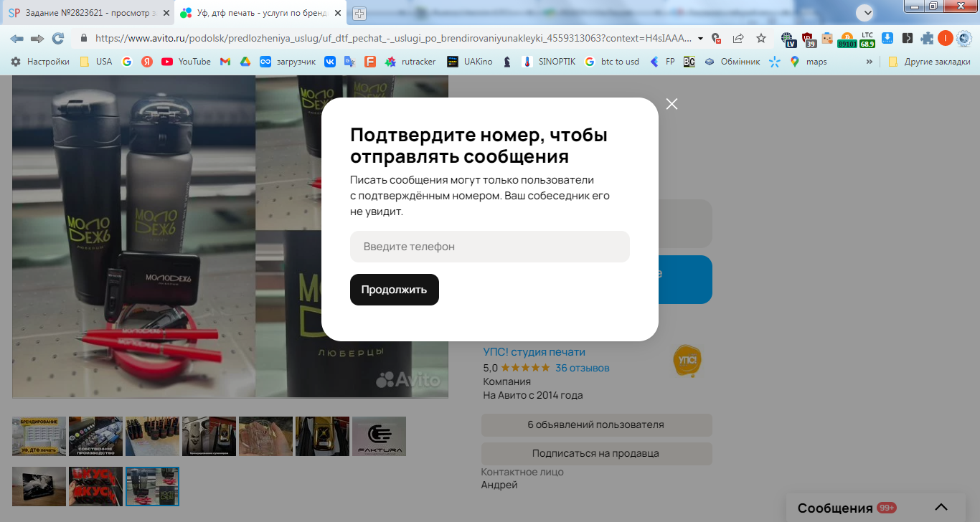980x522 pixels.
Task: Open the Bitcoin price ticker extension
Action: coord(847,39)
